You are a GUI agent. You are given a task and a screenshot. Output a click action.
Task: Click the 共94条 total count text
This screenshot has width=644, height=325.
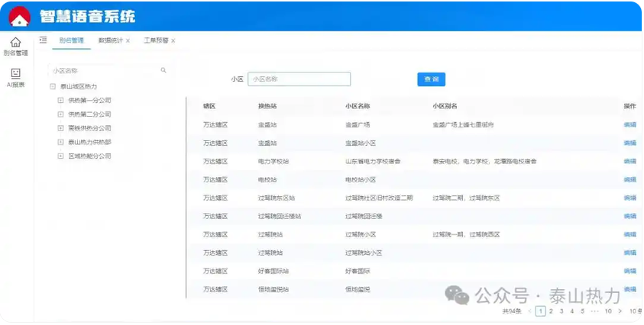(x=512, y=311)
